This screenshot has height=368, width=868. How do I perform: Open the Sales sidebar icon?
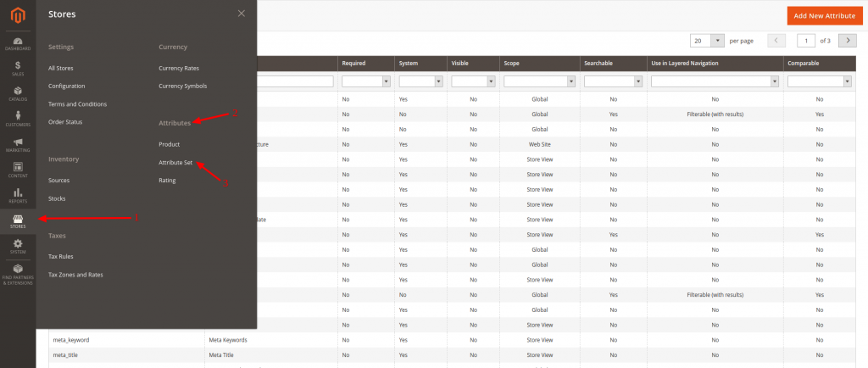(17, 68)
